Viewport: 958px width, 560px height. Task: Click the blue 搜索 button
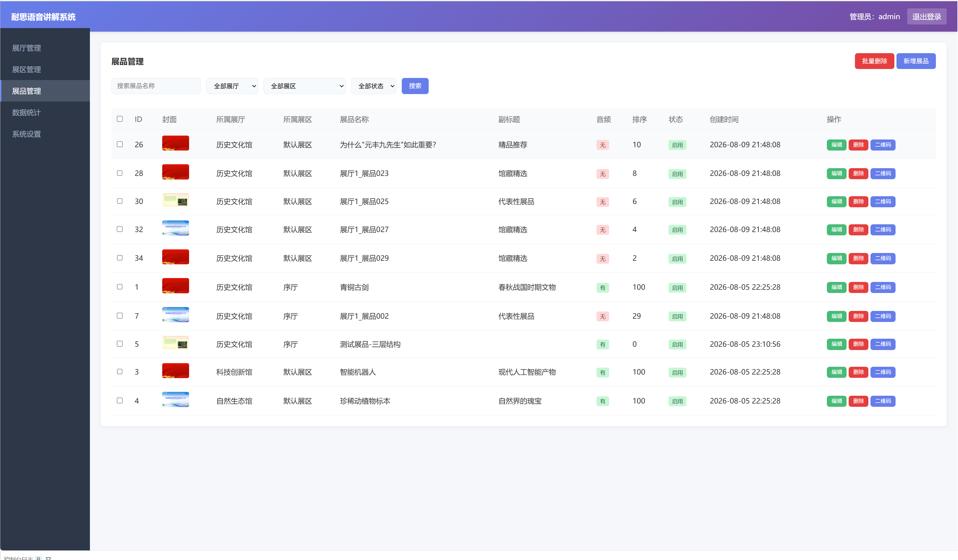pos(415,86)
